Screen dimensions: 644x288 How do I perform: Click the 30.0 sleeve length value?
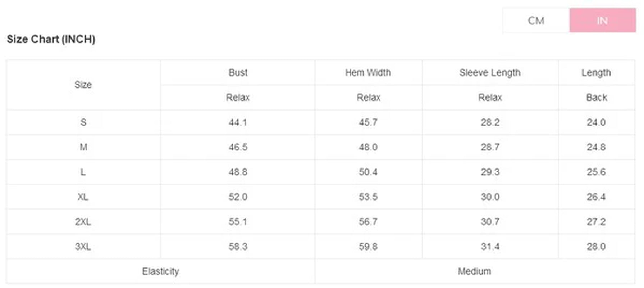[x=490, y=197]
